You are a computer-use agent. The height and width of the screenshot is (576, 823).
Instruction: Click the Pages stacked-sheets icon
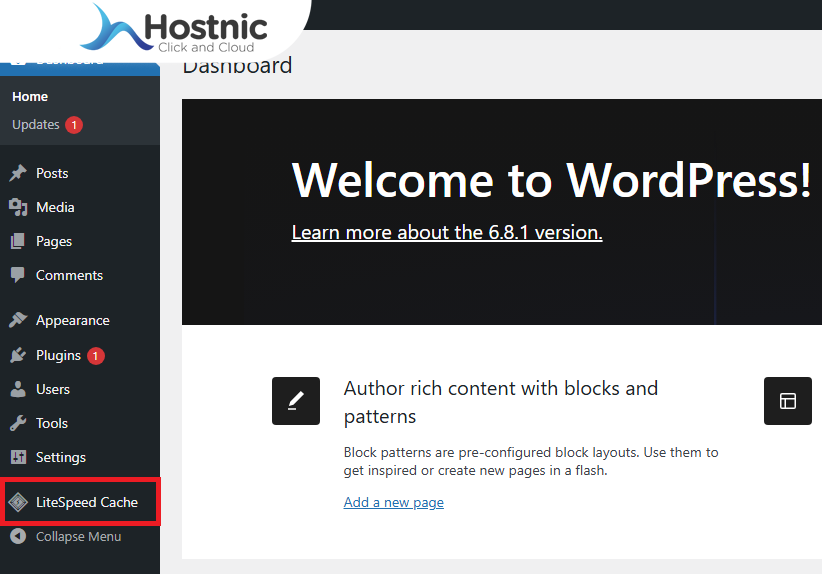(x=18, y=241)
